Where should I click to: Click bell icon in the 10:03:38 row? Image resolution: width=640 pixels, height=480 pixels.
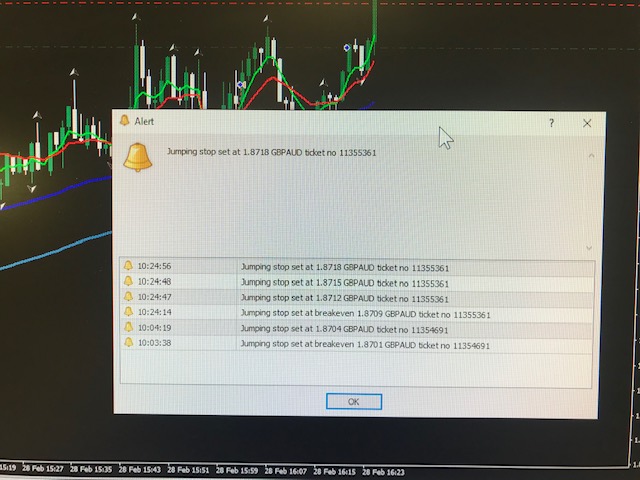point(129,342)
